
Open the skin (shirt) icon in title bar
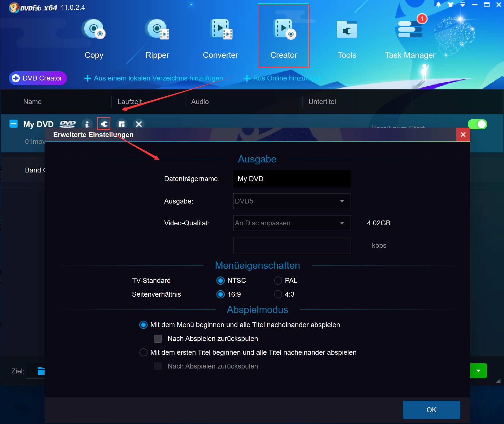click(451, 5)
